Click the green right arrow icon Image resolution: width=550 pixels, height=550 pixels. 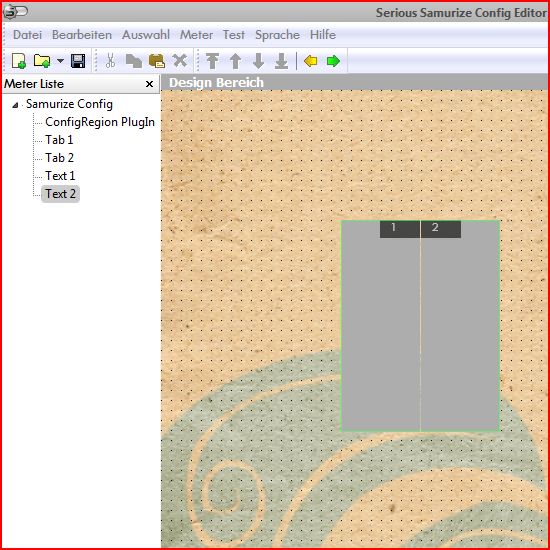[333, 61]
